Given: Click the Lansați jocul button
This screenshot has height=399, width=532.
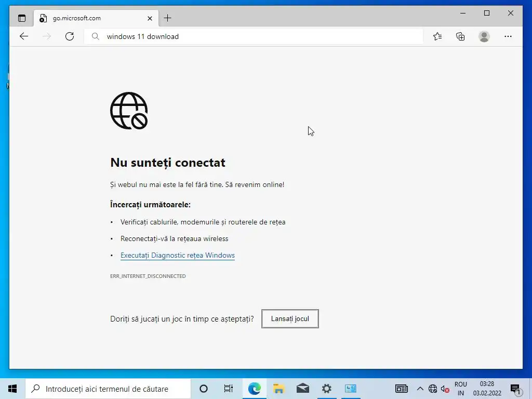Looking at the screenshot, I should [x=290, y=318].
